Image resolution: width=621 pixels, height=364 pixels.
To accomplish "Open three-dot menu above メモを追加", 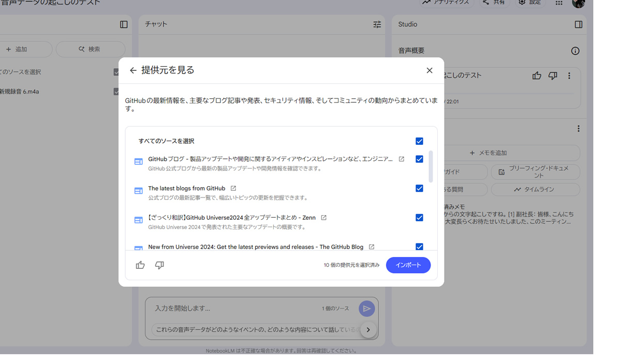I will pos(578,129).
